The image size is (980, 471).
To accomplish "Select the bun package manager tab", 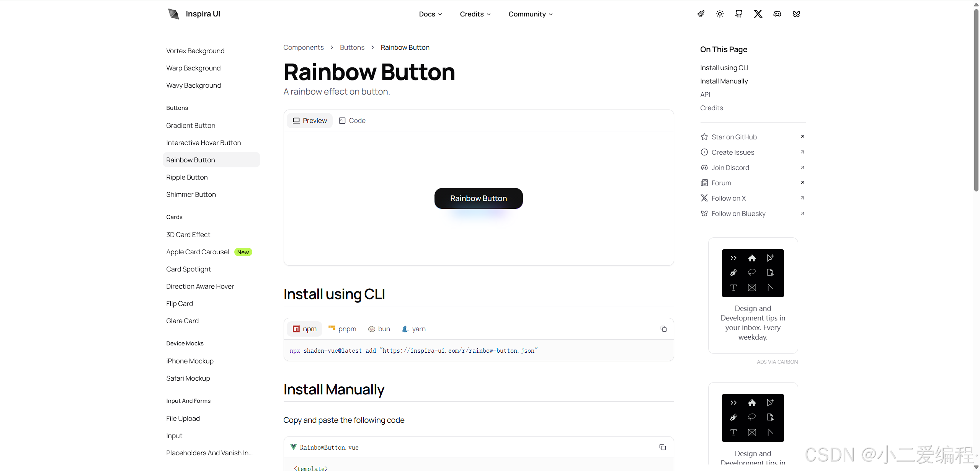I will [379, 329].
